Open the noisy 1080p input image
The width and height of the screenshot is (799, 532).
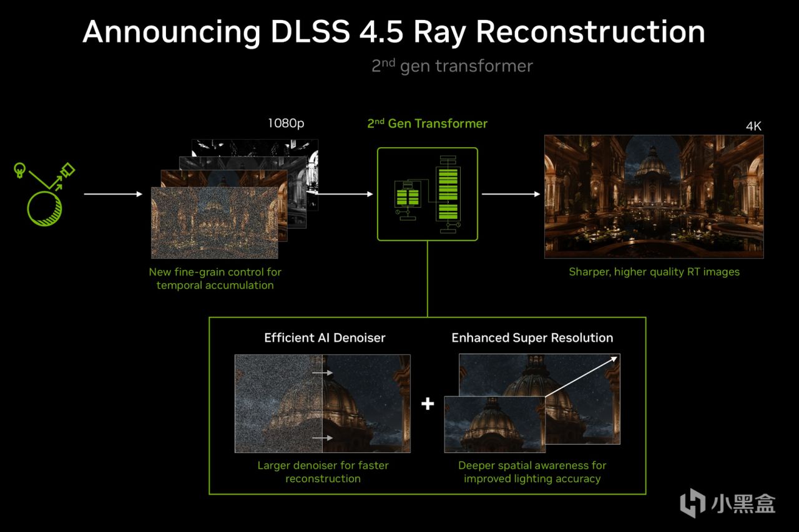coord(214,223)
